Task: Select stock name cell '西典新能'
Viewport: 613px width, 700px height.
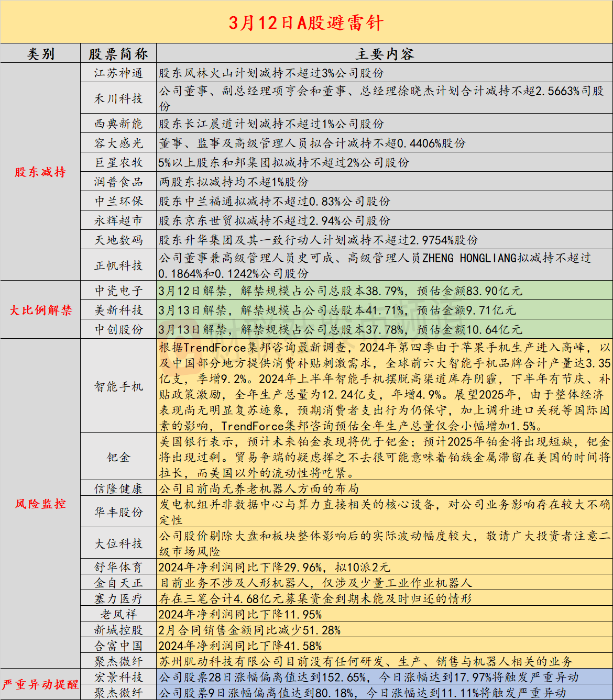Action: (x=118, y=124)
